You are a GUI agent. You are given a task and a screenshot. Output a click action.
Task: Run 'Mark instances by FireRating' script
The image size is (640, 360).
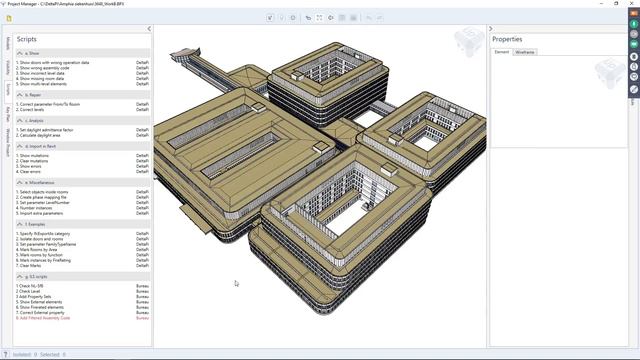coord(43,260)
